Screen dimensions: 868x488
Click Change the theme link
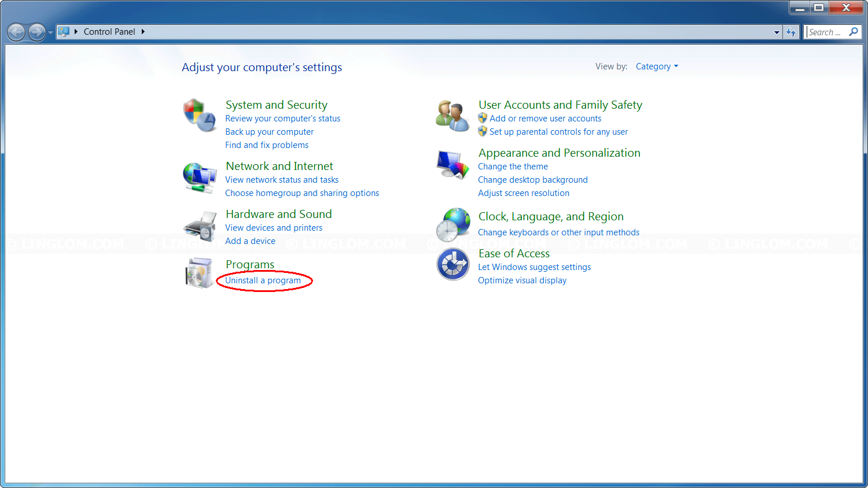tap(513, 167)
